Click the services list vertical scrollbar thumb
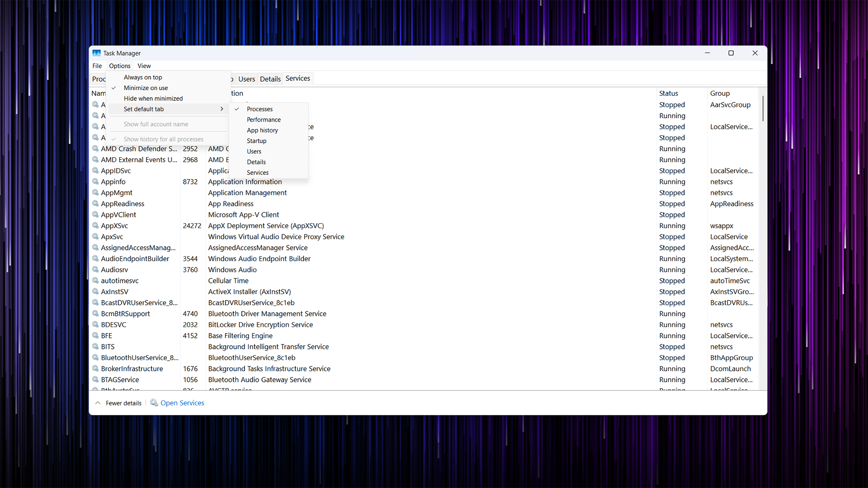 763,108
